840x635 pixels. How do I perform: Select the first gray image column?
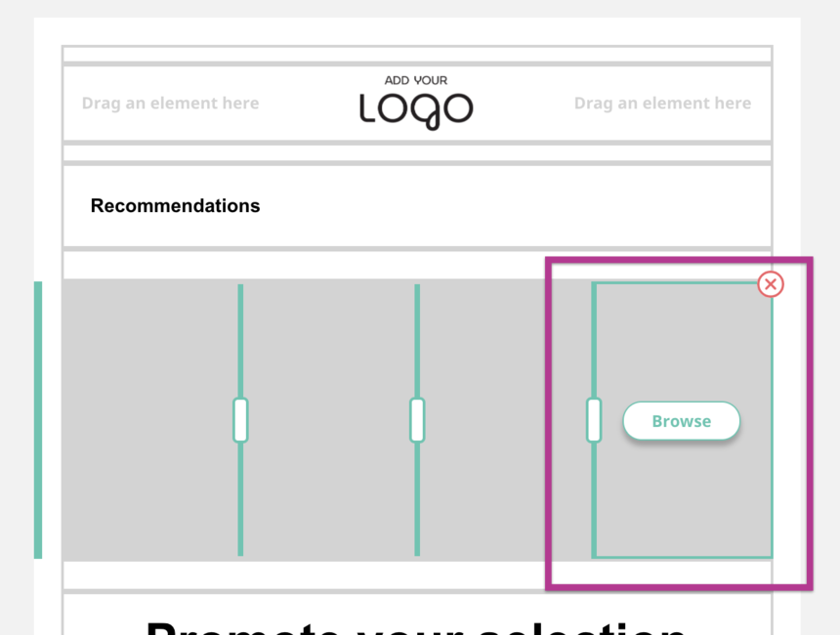(x=150, y=420)
